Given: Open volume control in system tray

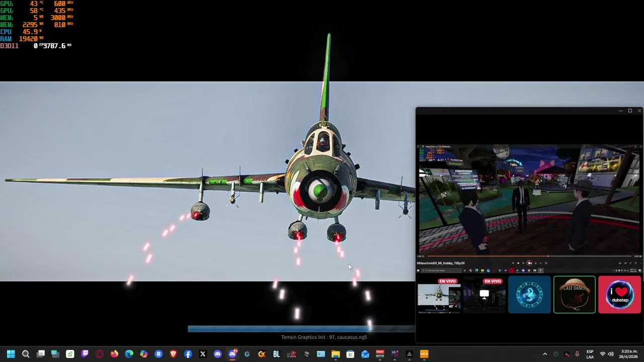Looking at the screenshot, I should coord(611,354).
